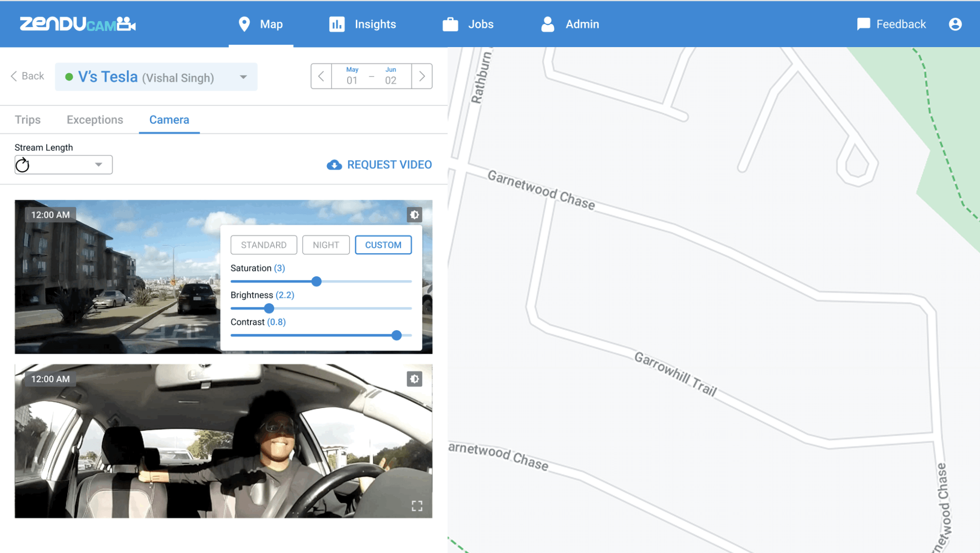
Task: Click the driver-facing cabin camera feed
Action: pyautogui.click(x=224, y=441)
